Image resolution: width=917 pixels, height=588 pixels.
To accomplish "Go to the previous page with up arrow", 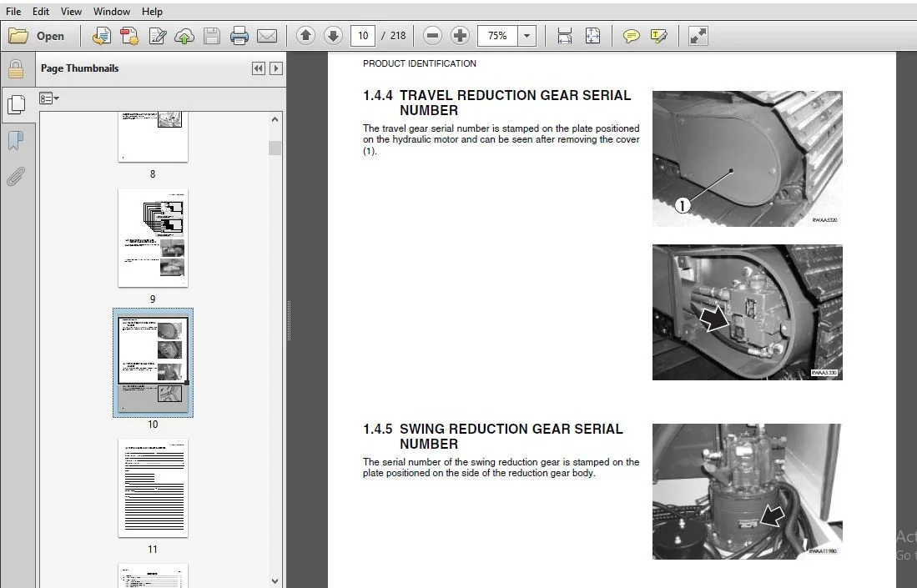I will point(305,36).
